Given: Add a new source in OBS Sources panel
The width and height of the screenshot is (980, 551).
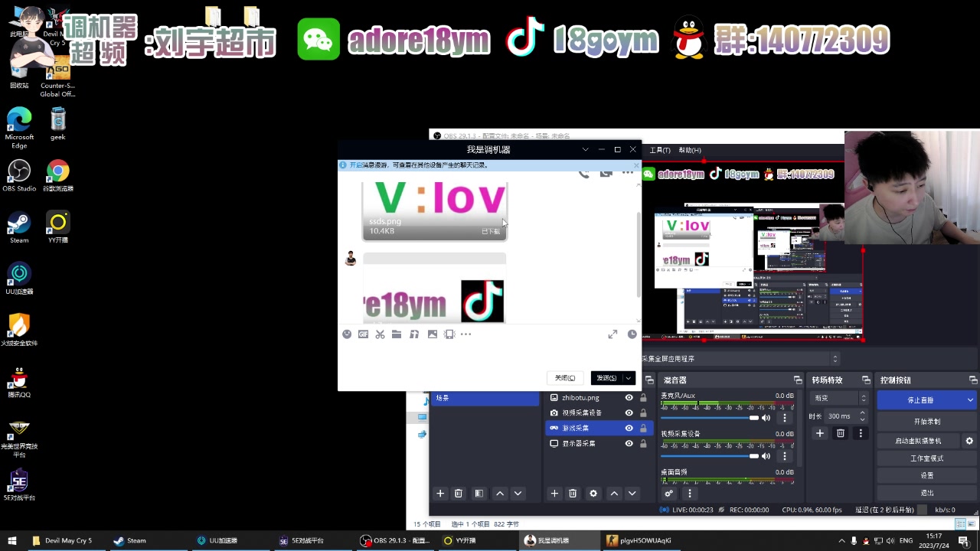Looking at the screenshot, I should coord(554,494).
